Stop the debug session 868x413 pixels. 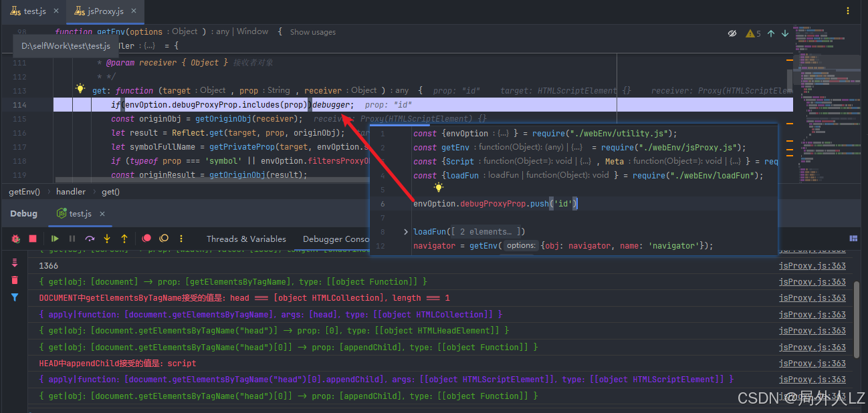(x=33, y=239)
